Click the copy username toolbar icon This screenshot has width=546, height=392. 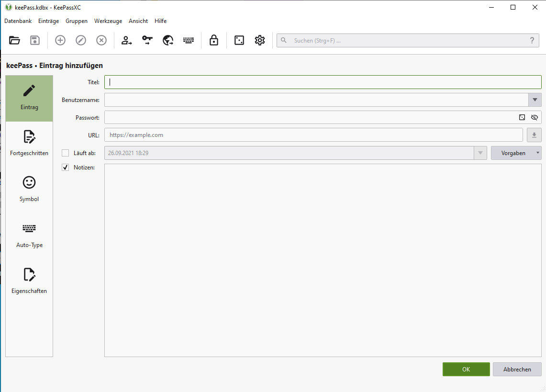point(126,41)
